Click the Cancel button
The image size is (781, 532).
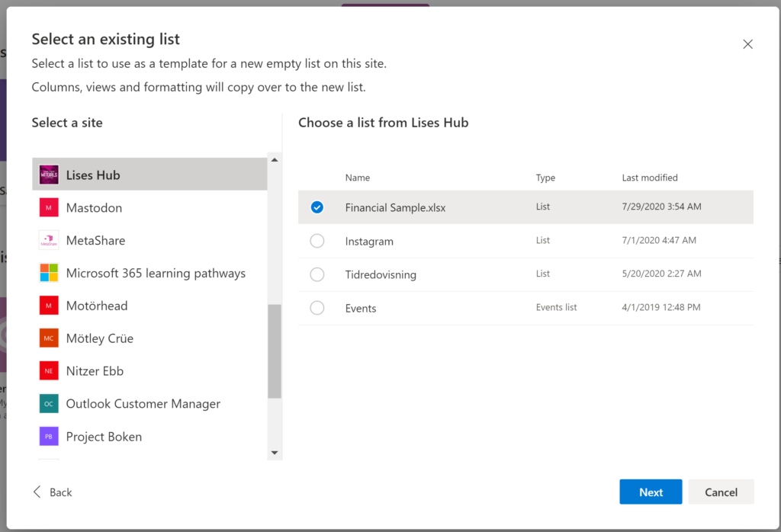721,492
